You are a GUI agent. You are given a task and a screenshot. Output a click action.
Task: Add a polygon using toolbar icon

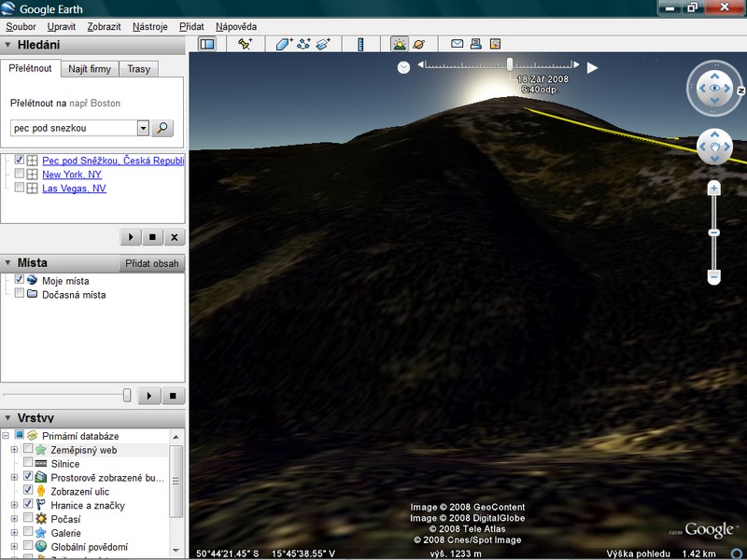(x=284, y=44)
